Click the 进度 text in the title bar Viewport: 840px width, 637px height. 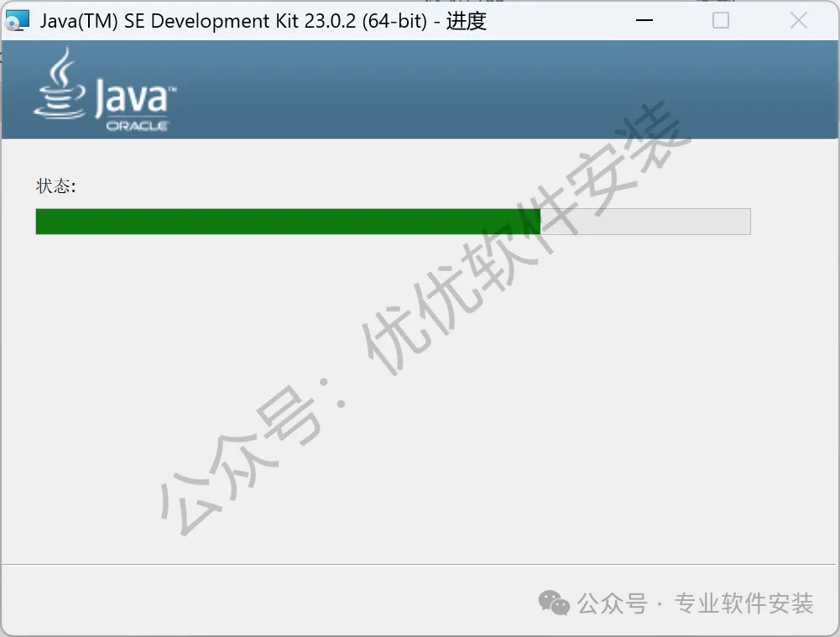466,21
